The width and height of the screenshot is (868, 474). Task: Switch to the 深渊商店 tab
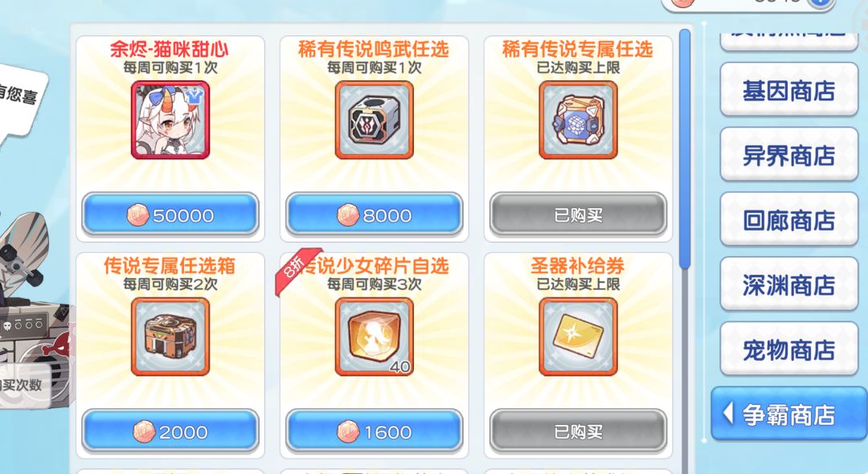coord(789,284)
